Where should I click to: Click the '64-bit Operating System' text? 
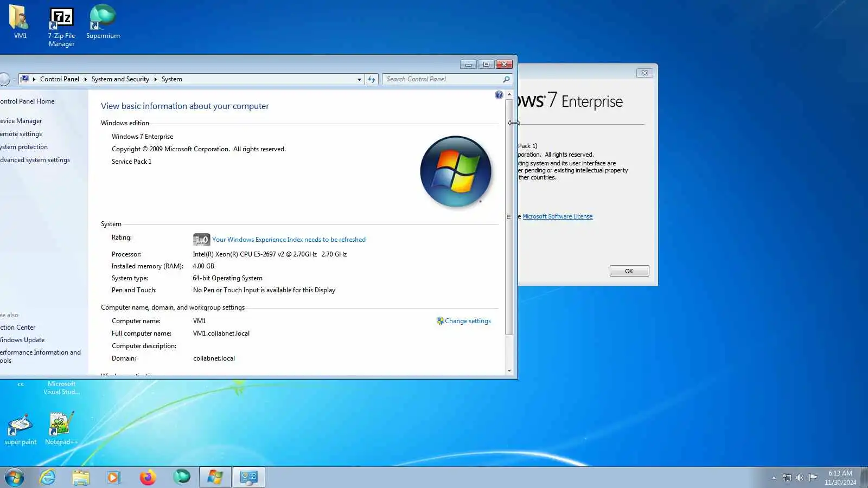[228, 278]
